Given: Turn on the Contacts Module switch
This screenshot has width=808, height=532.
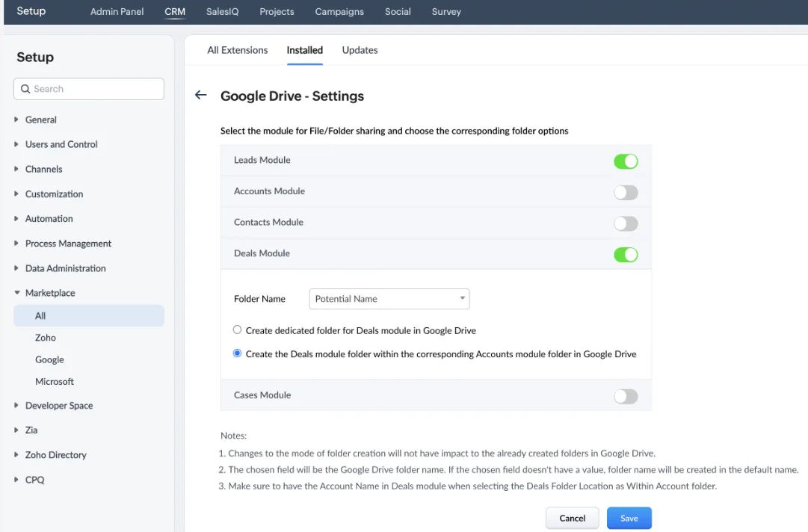Looking at the screenshot, I should coord(625,223).
